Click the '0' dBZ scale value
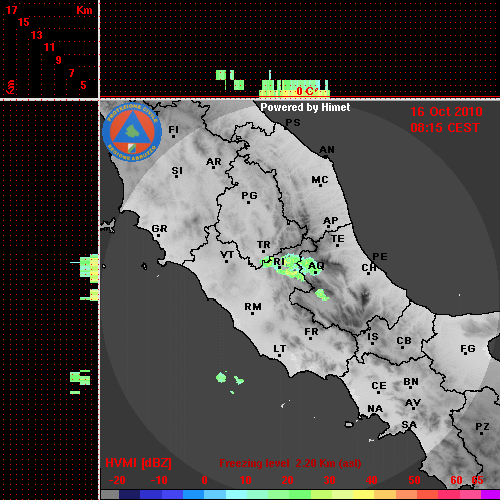This screenshot has width=500, height=500. click(204, 480)
